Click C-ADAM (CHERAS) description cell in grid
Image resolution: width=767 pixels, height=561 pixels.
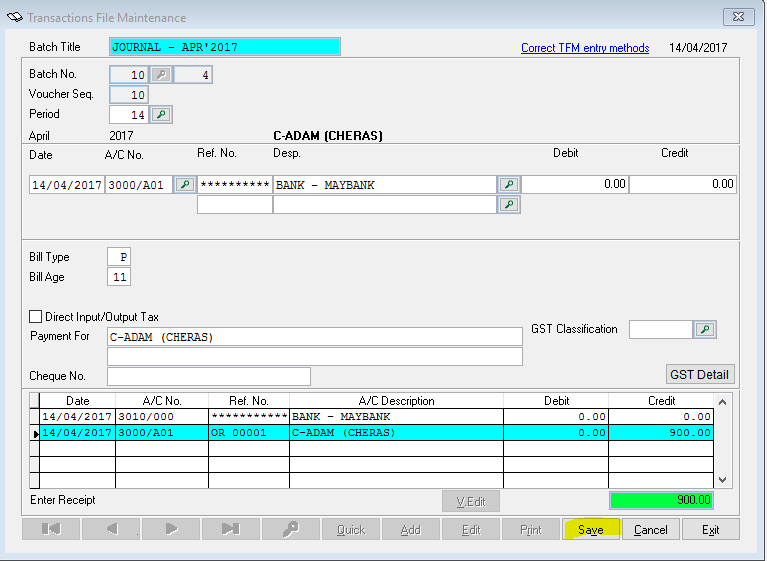(396, 433)
